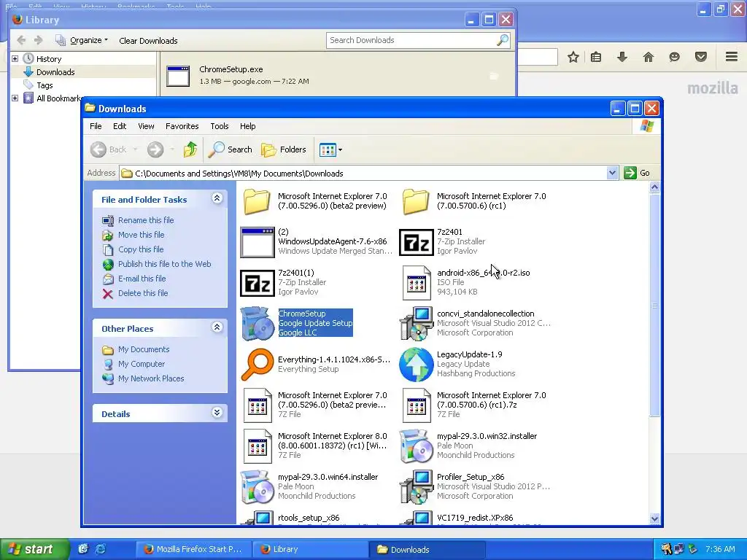Open the Help menu in Downloads window
747x560 pixels.
pos(248,126)
